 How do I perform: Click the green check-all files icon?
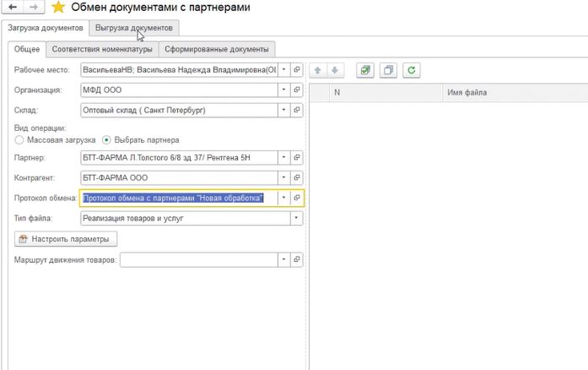coord(364,70)
